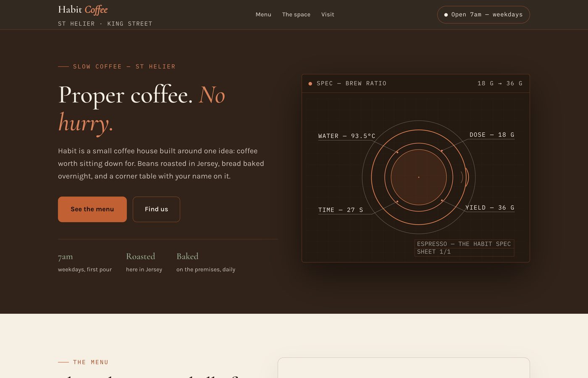Viewport: 588px width, 378px height.
Task: Click the 7am stat heading
Action: click(66, 257)
